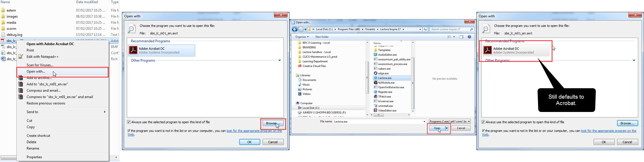Click the Forward arrow in file dialog
The width and height of the screenshot is (644, 162).
[x=301, y=29]
